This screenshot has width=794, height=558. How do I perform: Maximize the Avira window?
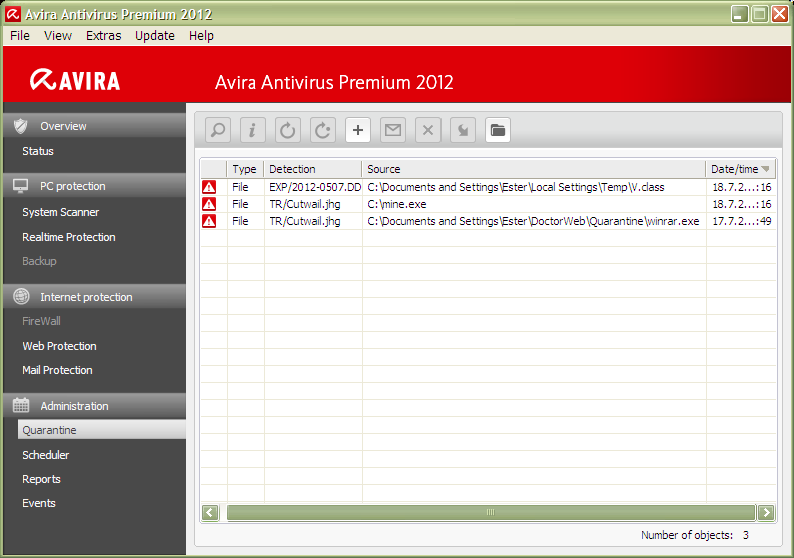point(760,14)
